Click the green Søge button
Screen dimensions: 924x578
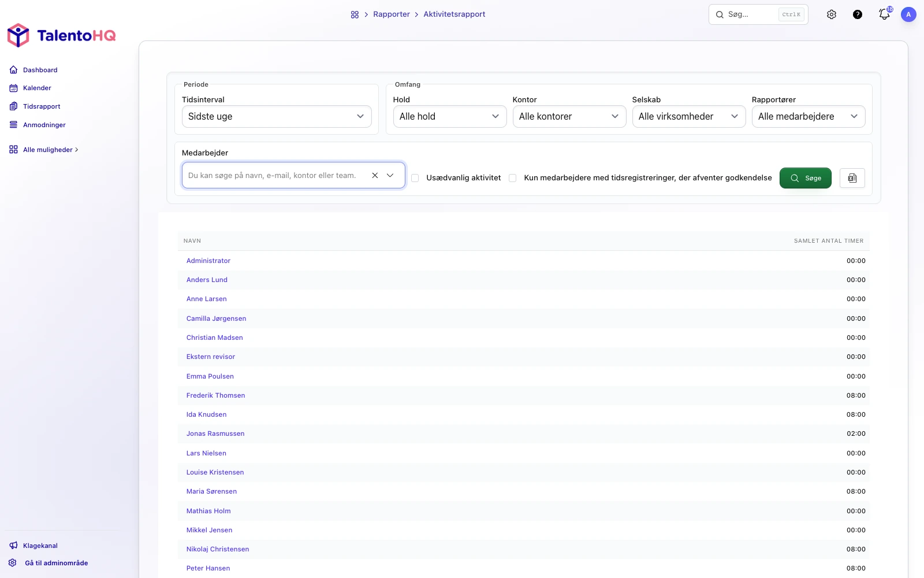806,178
